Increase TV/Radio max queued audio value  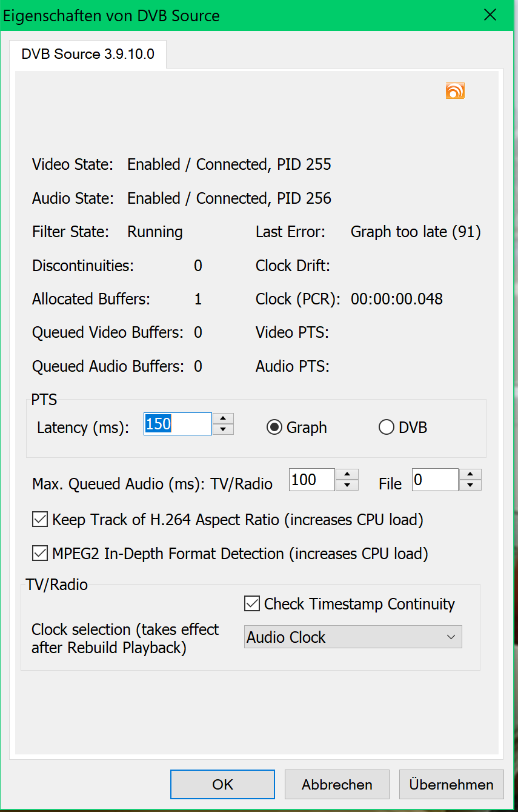click(347, 474)
